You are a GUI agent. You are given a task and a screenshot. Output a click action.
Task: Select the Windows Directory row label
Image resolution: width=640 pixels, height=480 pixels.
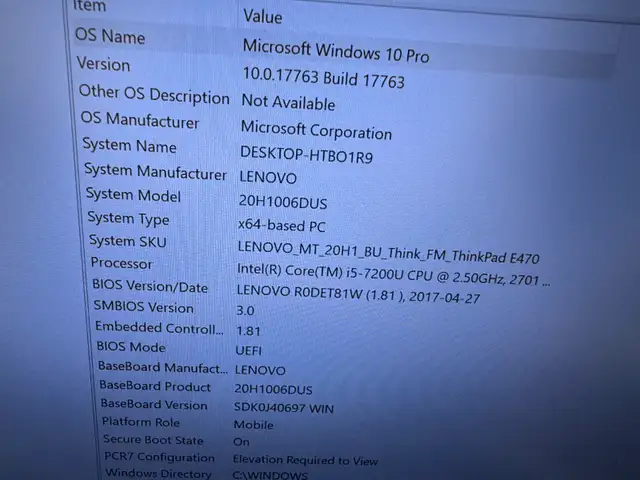(x=158, y=473)
